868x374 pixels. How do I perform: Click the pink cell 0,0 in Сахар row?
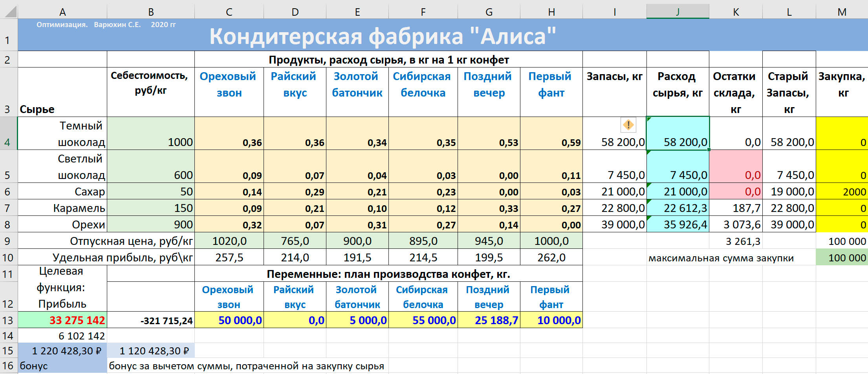(x=736, y=192)
